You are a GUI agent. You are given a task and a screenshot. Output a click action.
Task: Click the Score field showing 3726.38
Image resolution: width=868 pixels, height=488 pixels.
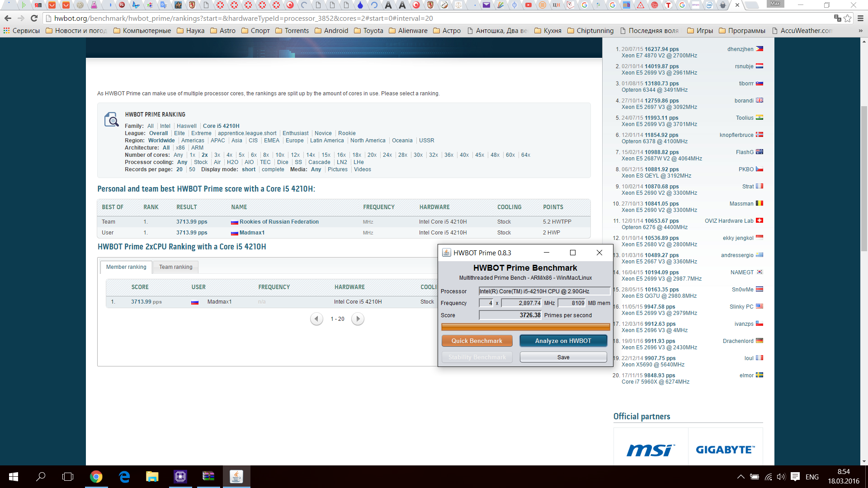510,315
